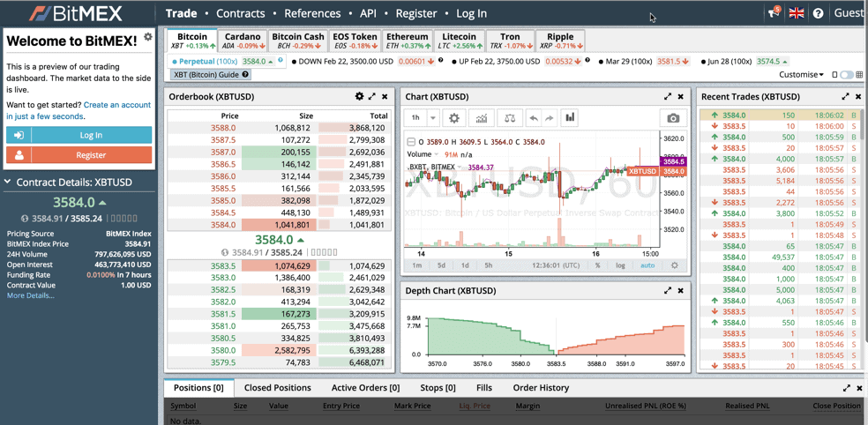Viewport: 868px width, 425px height.
Task: Select the EOS Token tab
Action: pyautogui.click(x=355, y=41)
